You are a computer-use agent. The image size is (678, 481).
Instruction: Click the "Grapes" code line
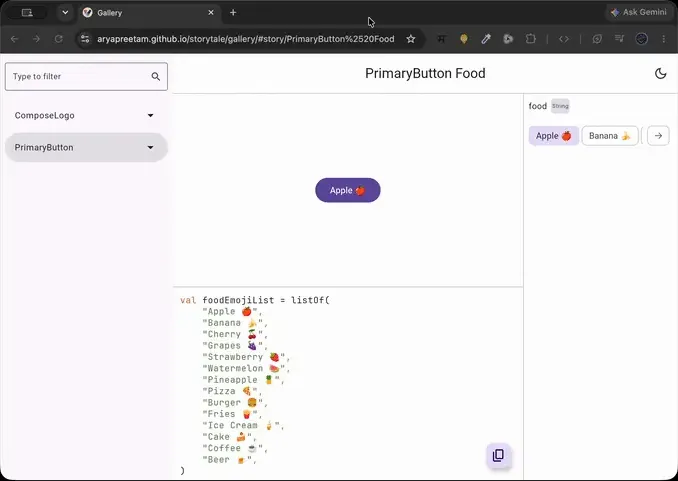coord(235,346)
